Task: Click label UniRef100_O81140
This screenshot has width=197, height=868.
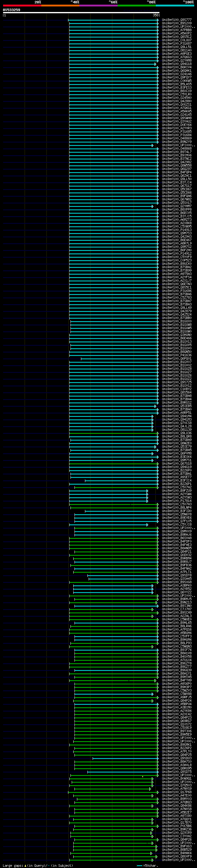Action: (177, 50)
